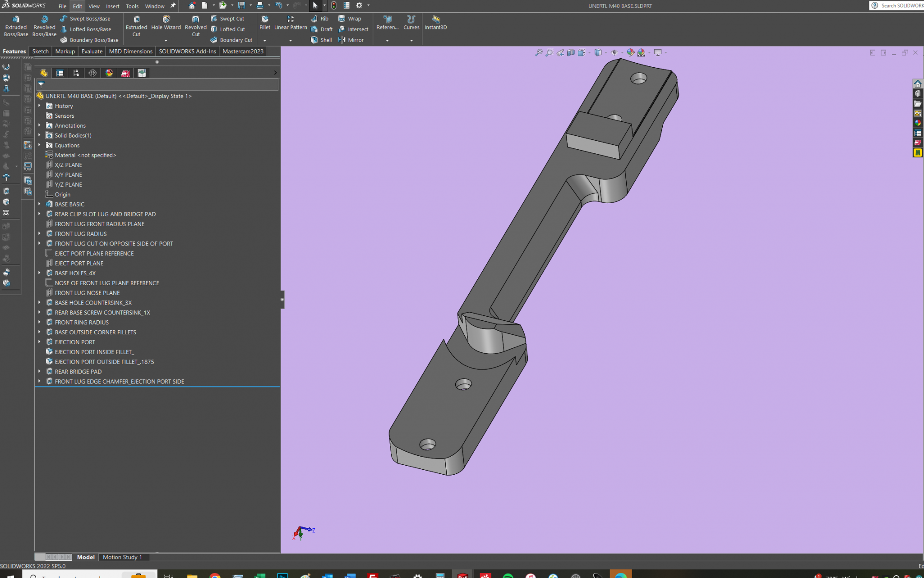Choose Boundary Boss/Base feature

click(x=89, y=40)
